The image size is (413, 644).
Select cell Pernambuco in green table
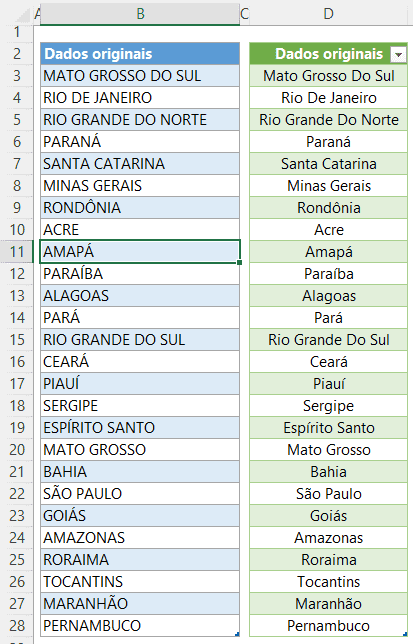click(x=328, y=626)
